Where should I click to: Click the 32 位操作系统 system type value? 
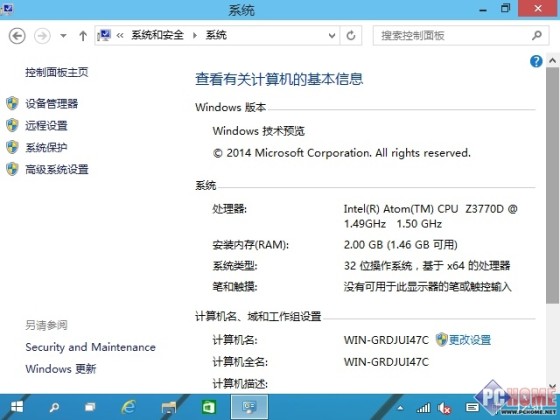[x=427, y=265]
